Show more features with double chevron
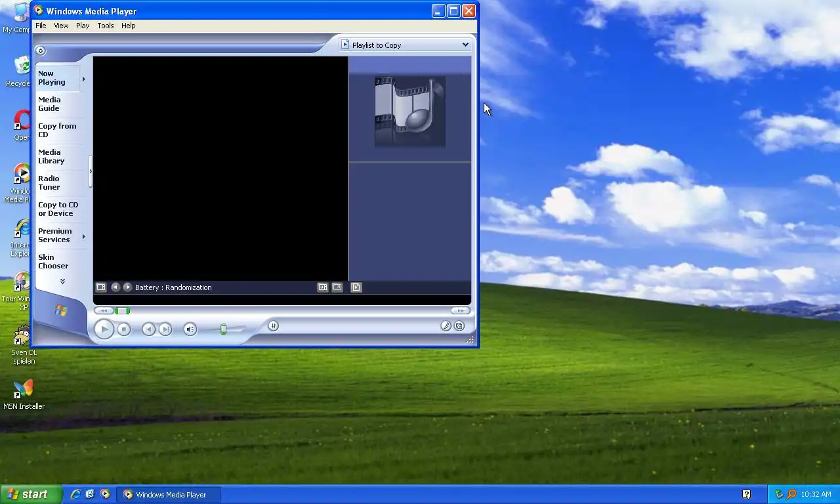Image resolution: width=840 pixels, height=504 pixels. (x=62, y=281)
